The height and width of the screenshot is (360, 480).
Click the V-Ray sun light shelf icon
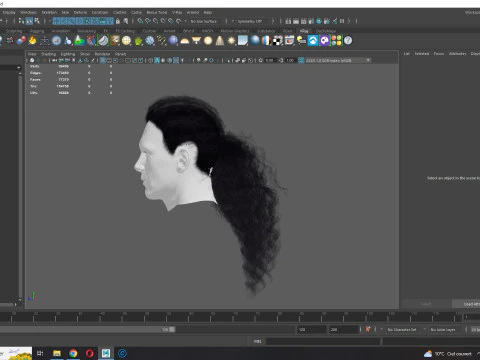coord(231,41)
